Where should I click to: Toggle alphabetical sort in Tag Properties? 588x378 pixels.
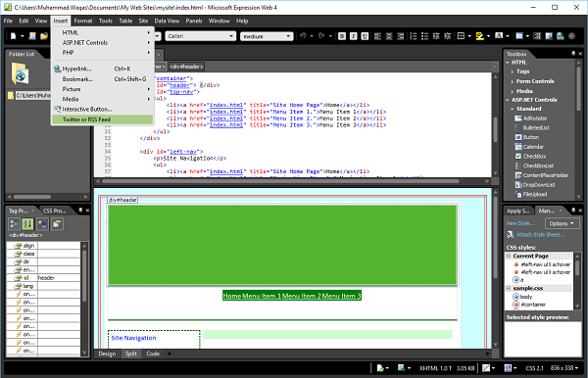coord(27,224)
